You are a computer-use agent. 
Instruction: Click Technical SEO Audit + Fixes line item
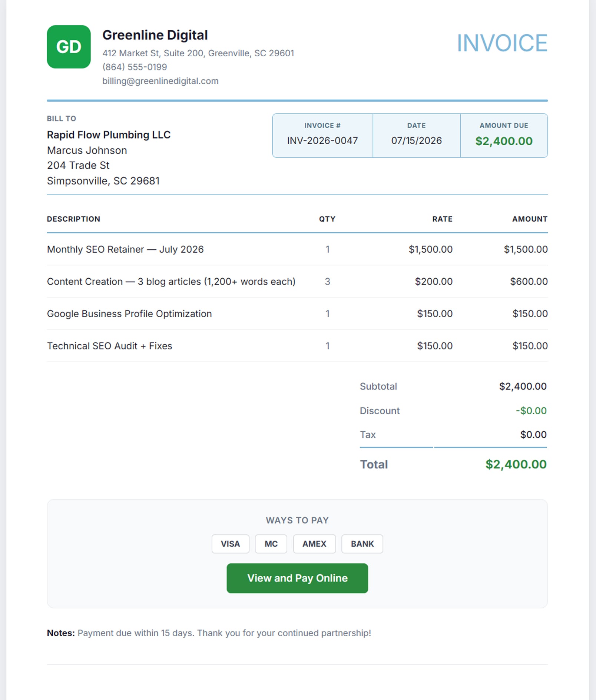(x=110, y=346)
